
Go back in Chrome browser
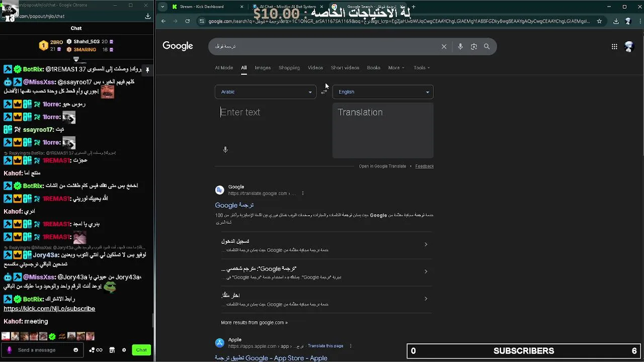(163, 21)
